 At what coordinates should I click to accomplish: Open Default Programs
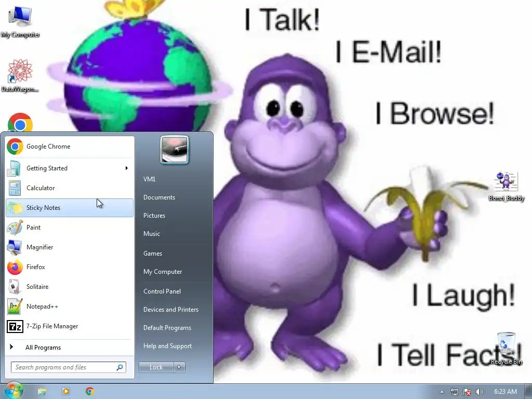point(167,328)
